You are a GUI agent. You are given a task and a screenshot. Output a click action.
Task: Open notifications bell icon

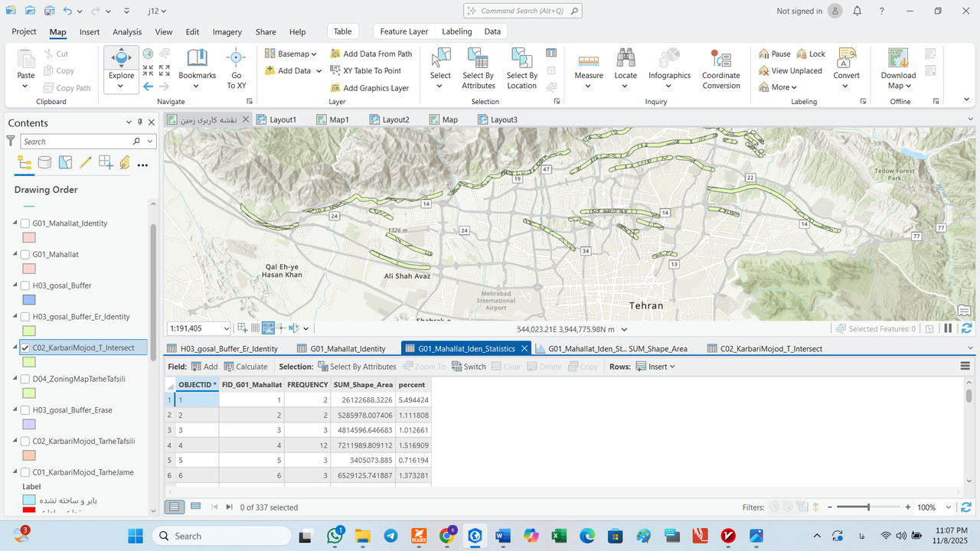tap(857, 11)
